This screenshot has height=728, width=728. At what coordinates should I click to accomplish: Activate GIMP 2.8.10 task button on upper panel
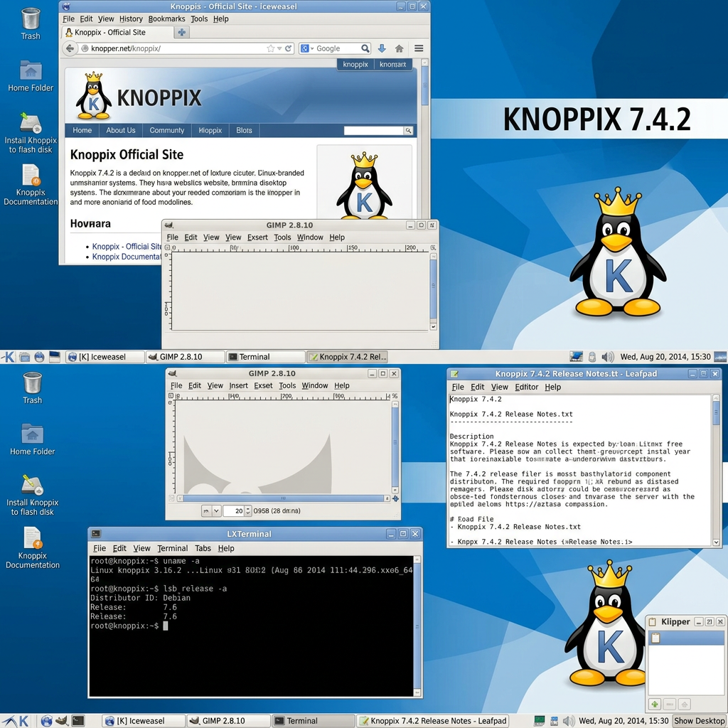tap(185, 357)
